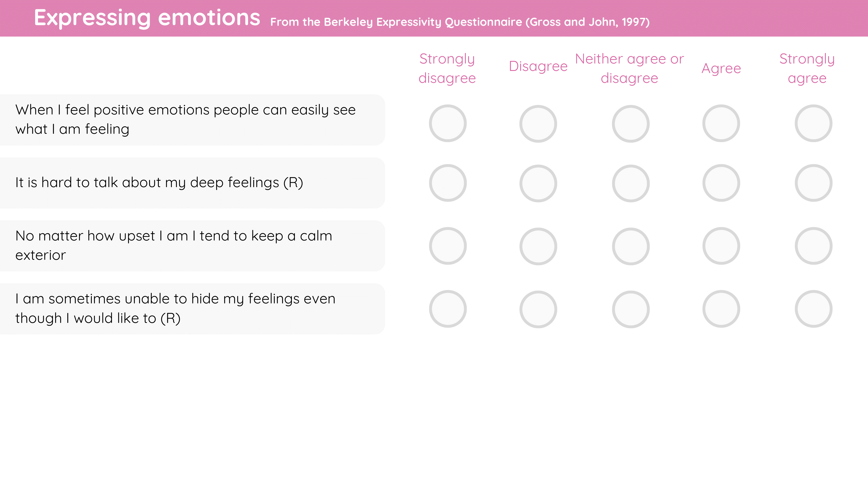Select Strongly disagree for hard to talk statement
This screenshot has height=488, width=868.
(x=448, y=183)
